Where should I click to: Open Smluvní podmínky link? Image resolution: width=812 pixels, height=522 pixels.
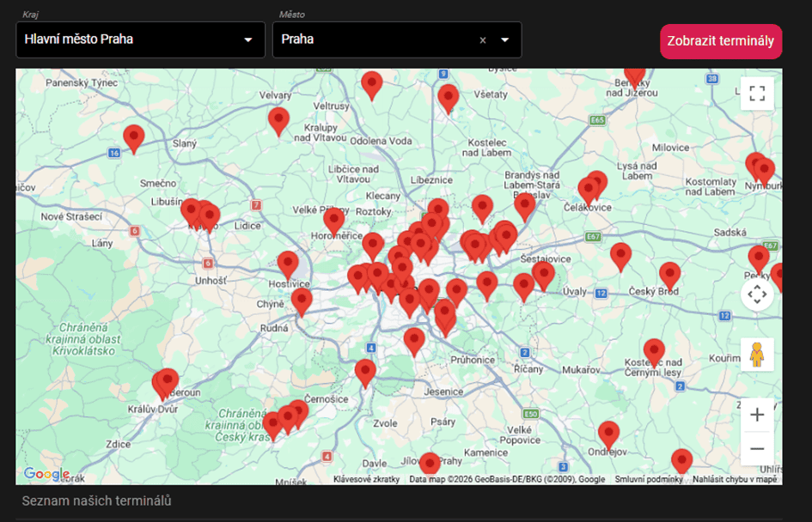coord(649,479)
